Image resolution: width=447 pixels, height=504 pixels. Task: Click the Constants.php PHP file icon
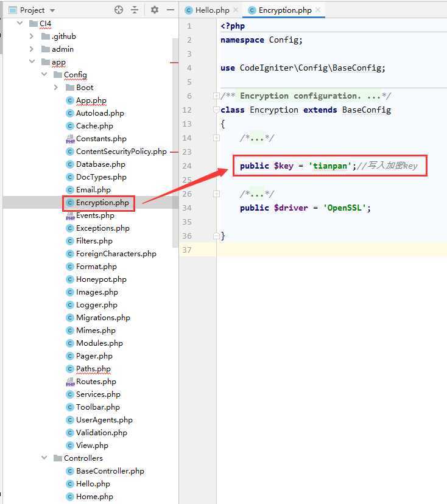(x=70, y=139)
